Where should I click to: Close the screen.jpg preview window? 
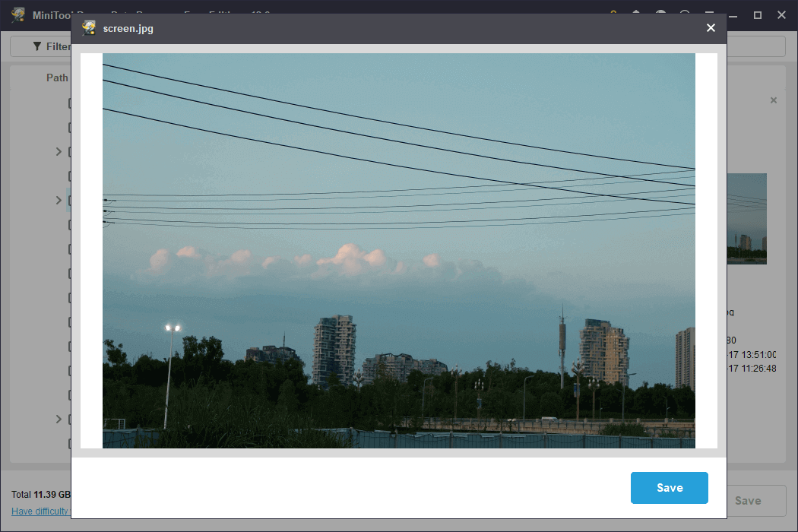(x=711, y=27)
